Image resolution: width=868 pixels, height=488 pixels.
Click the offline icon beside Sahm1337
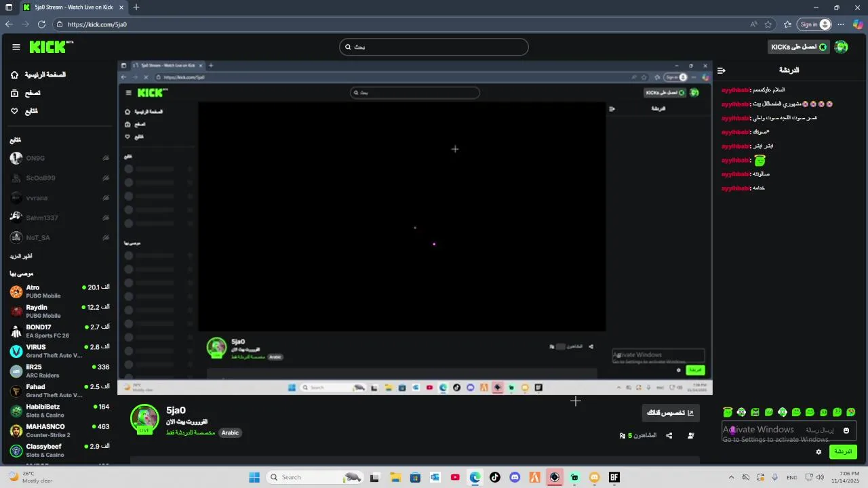(106, 218)
